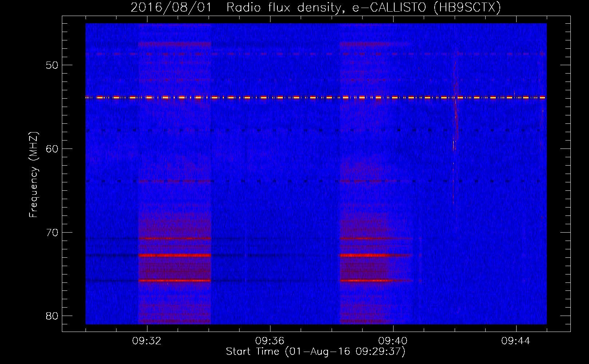The width and height of the screenshot is (589, 364).
Task: Click the 'Start Time (01-Aug-16 09:29:37)' label
Action: pyautogui.click(x=316, y=352)
